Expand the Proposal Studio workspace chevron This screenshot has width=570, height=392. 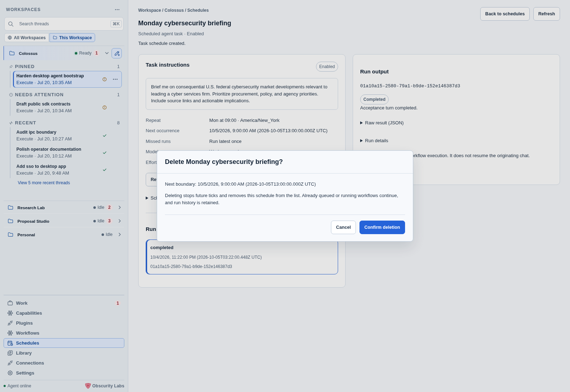120,221
